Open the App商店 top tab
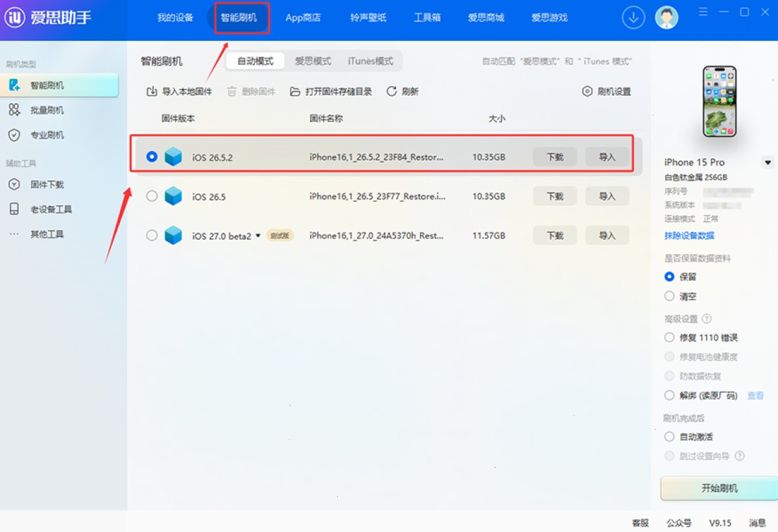Viewport: 778px width, 532px height. (303, 17)
